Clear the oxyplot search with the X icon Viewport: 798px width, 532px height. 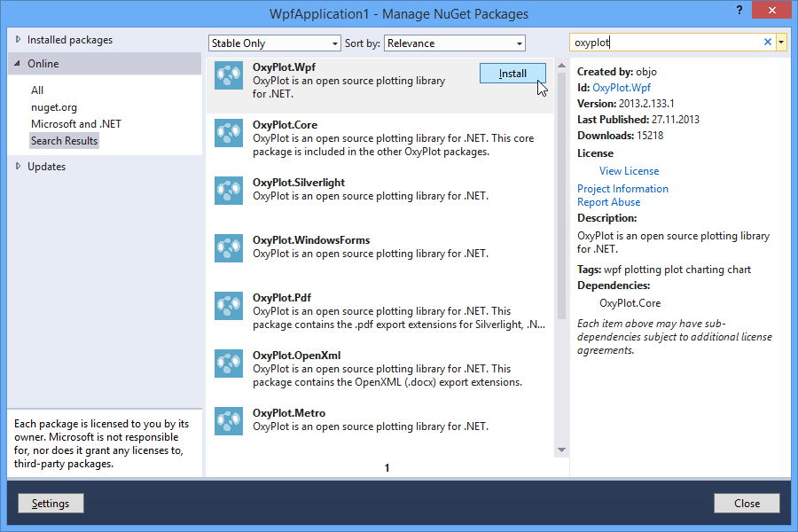[766, 42]
